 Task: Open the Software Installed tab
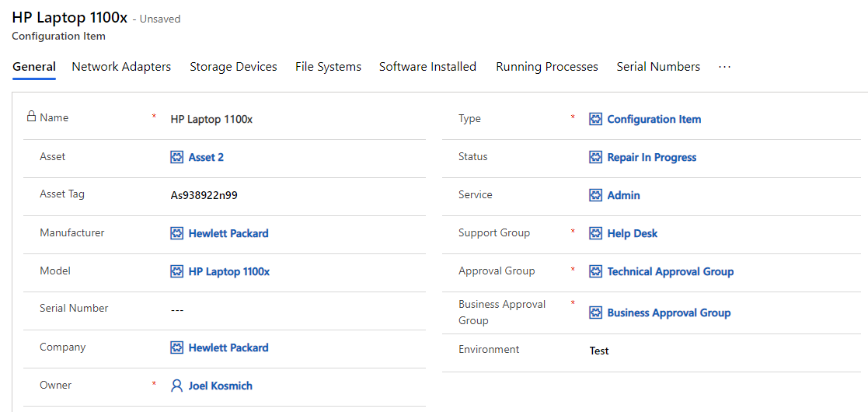(427, 67)
